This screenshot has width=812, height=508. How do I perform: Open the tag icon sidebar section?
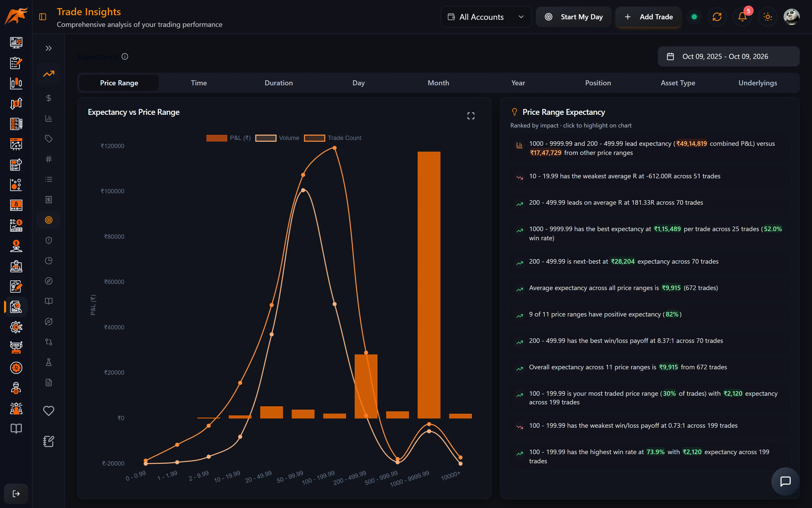(x=49, y=139)
